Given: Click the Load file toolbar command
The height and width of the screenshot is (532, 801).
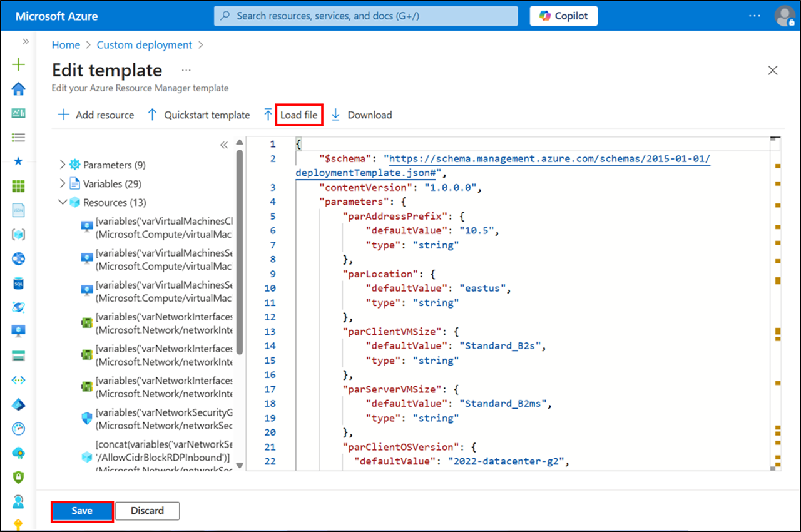Looking at the screenshot, I should (x=299, y=115).
